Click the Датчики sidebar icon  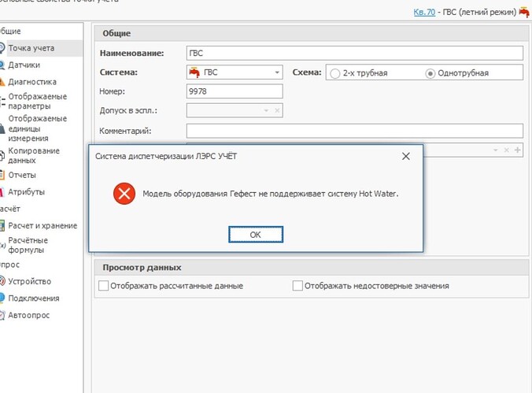tap(2, 65)
